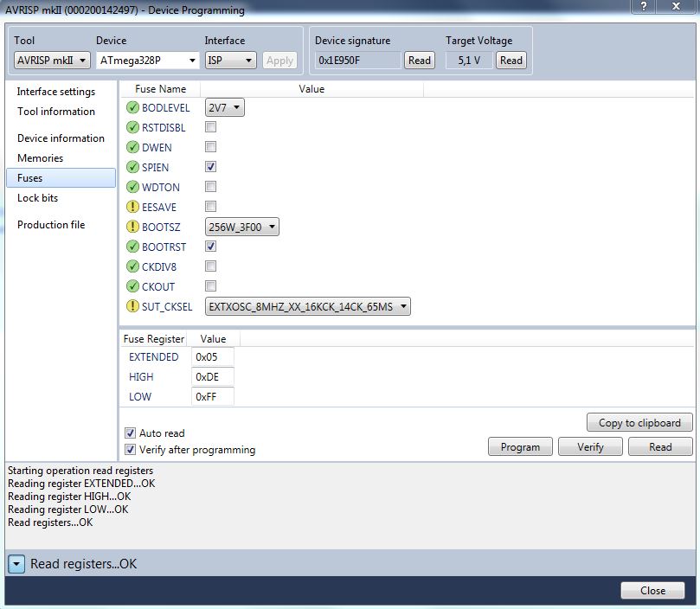Click the green check icon next to CKOUT
Viewport: 700px width, 609px height.
point(132,286)
